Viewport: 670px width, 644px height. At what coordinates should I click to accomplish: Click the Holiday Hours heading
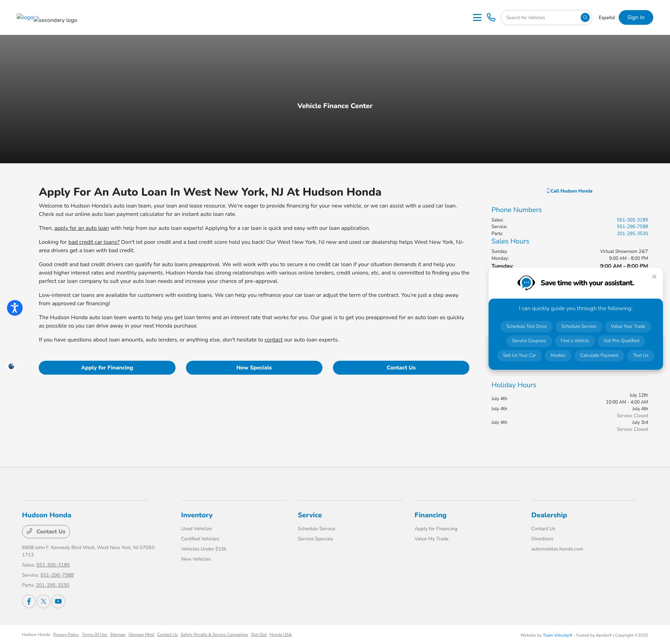pyautogui.click(x=514, y=385)
